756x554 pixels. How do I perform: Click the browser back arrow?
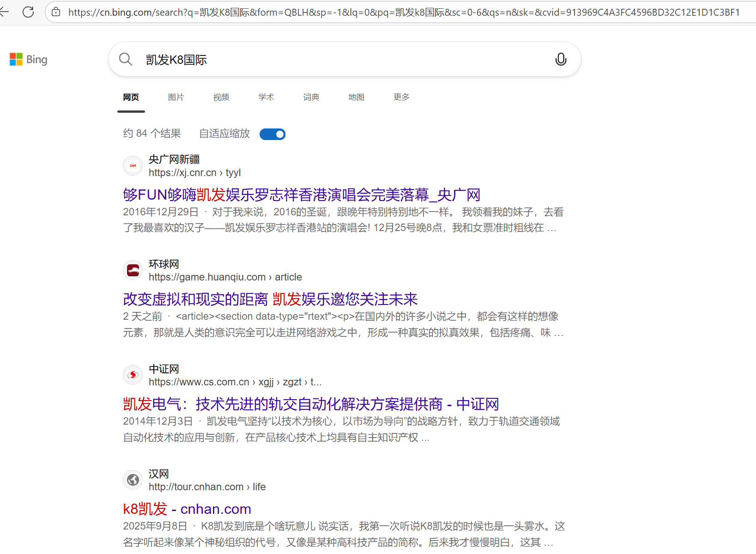(x=4, y=12)
